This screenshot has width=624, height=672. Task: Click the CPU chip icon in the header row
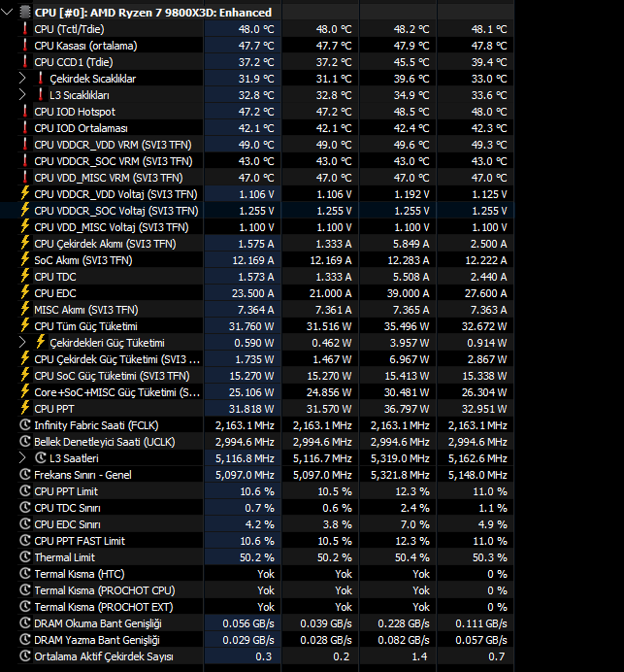coord(25,13)
